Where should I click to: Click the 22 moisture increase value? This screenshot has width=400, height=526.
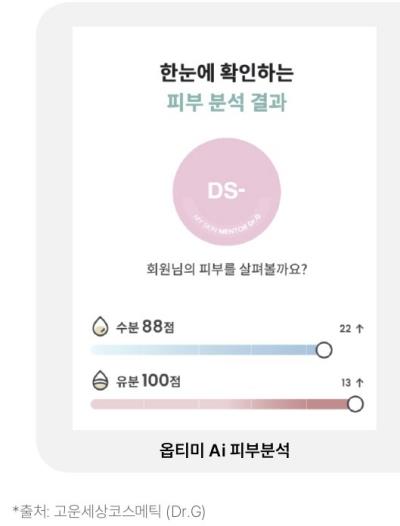(345, 329)
